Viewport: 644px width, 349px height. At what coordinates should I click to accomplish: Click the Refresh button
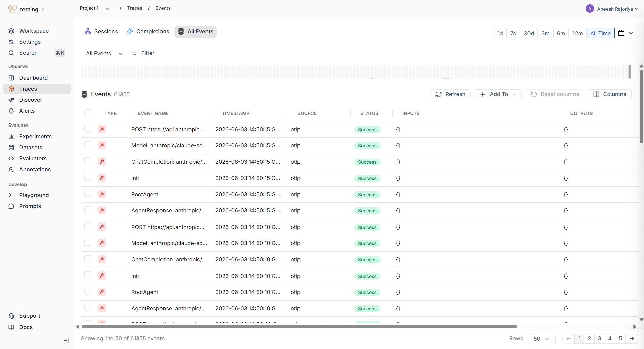coord(450,94)
